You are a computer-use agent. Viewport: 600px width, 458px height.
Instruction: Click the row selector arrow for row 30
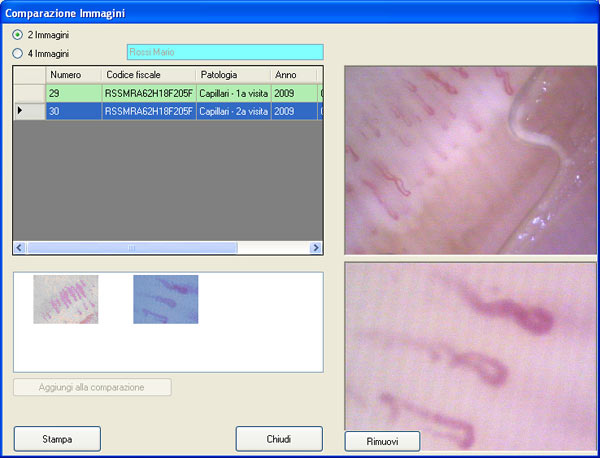pos(29,111)
